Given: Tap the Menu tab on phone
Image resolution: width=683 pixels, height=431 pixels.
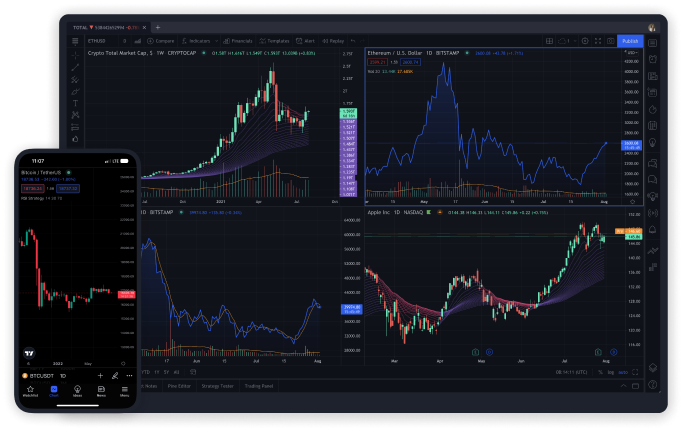Looking at the screenshot, I should [x=125, y=391].
